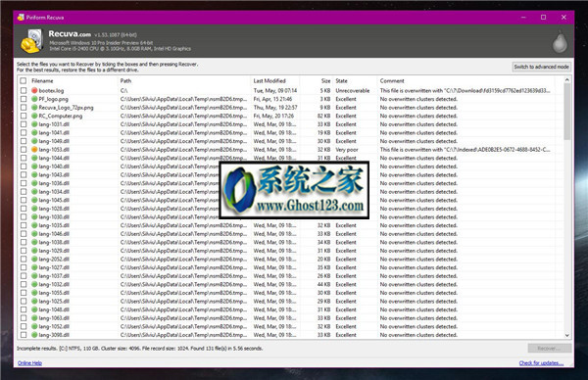Click the Fri, Apr, 15 21:46 date cell

(x=273, y=99)
